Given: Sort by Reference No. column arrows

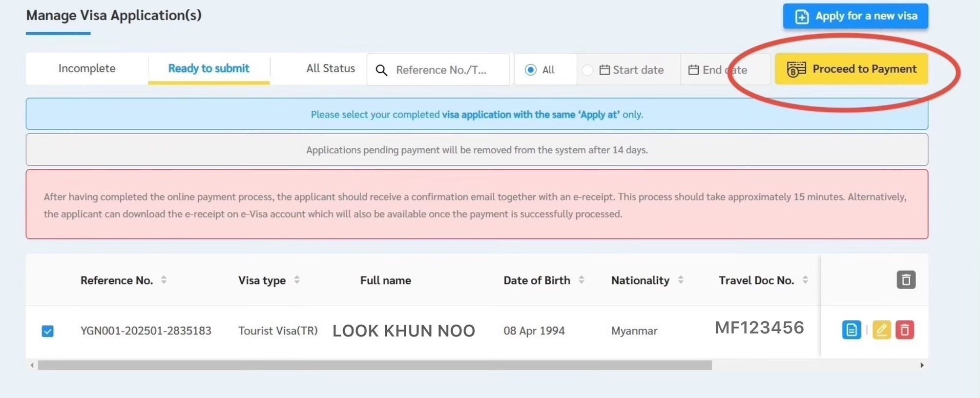Looking at the screenshot, I should coord(164,280).
